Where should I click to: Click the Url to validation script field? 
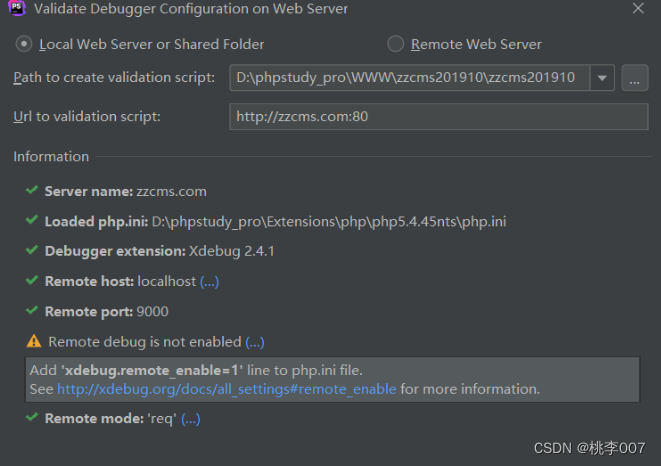click(x=439, y=116)
